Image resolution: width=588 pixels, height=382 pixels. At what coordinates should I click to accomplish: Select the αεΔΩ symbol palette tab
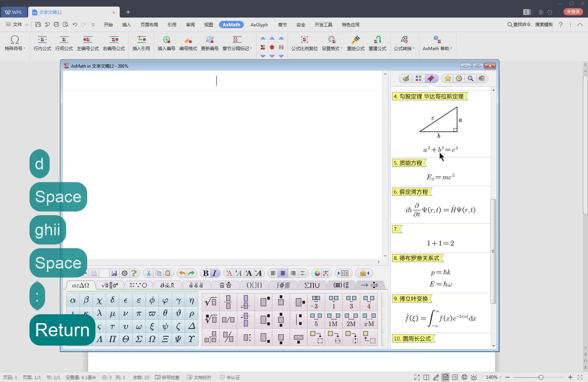80,285
